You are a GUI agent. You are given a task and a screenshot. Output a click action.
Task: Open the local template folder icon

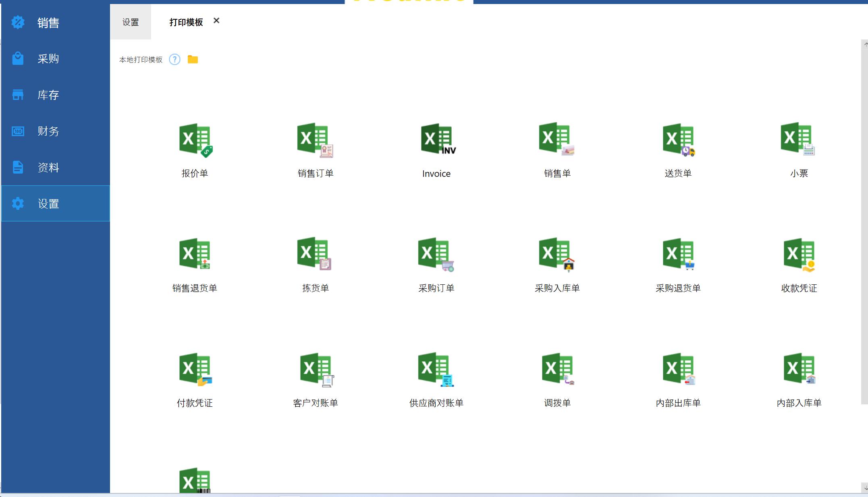pos(193,60)
